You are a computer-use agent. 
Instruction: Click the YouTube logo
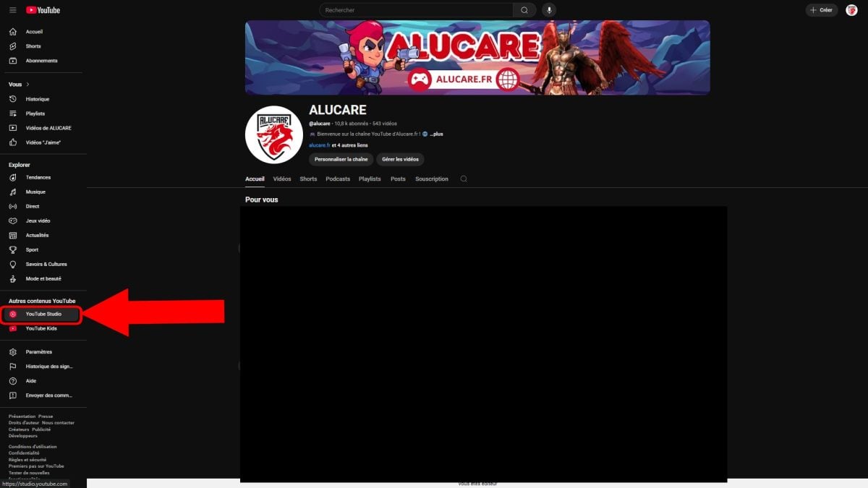click(43, 10)
